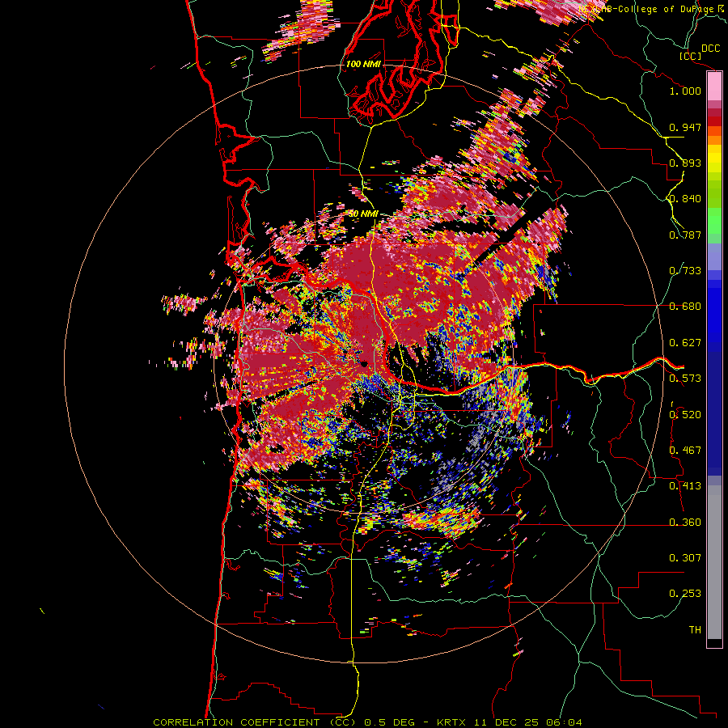Click the light pink band on the color bar

714,86
